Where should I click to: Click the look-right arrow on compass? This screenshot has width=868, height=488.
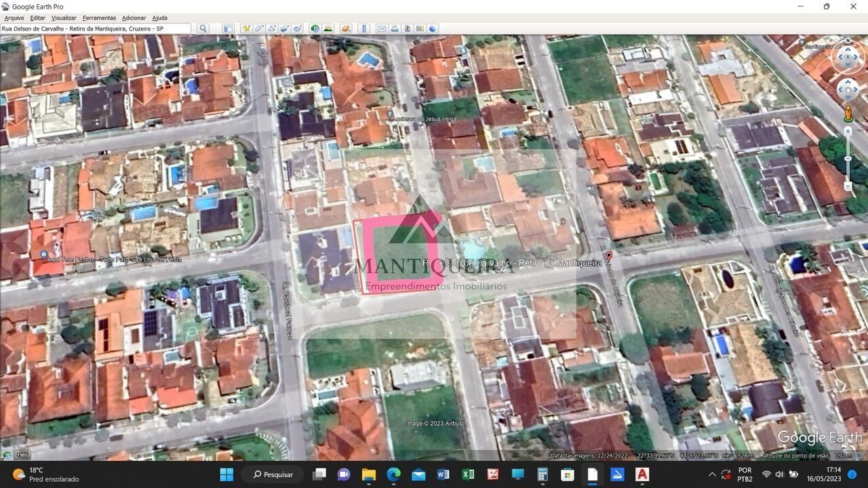tap(858, 58)
